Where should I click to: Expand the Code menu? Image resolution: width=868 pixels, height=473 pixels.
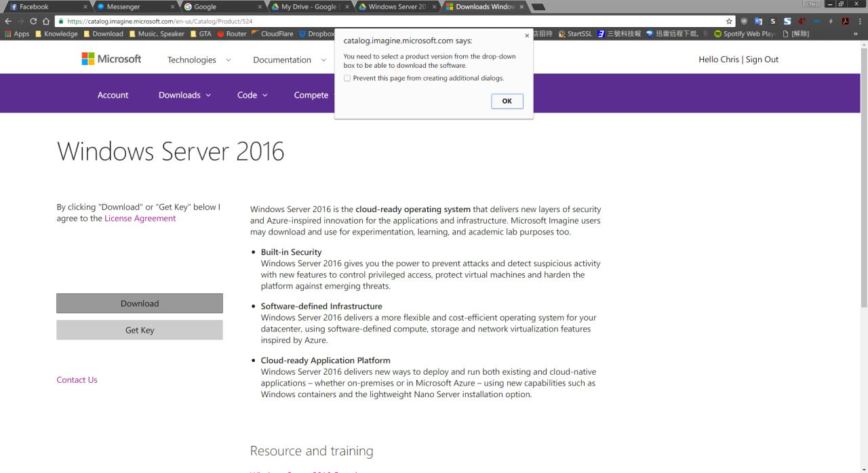pyautogui.click(x=252, y=95)
